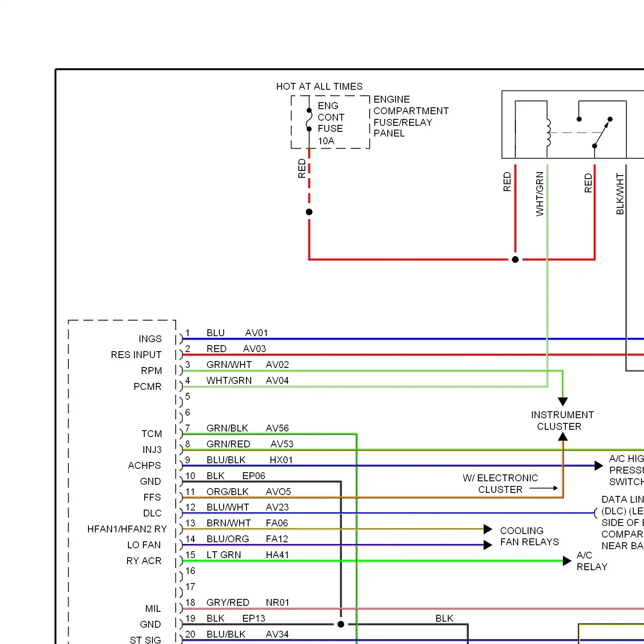Viewport: 644px width, 644px height.
Task: Select the EP13 circuit code
Action: 254,618
